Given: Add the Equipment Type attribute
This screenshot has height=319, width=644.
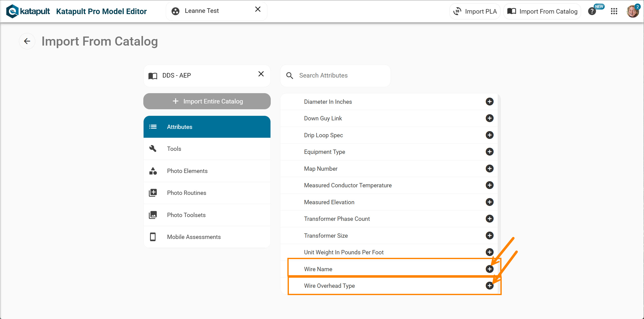Looking at the screenshot, I should [489, 152].
